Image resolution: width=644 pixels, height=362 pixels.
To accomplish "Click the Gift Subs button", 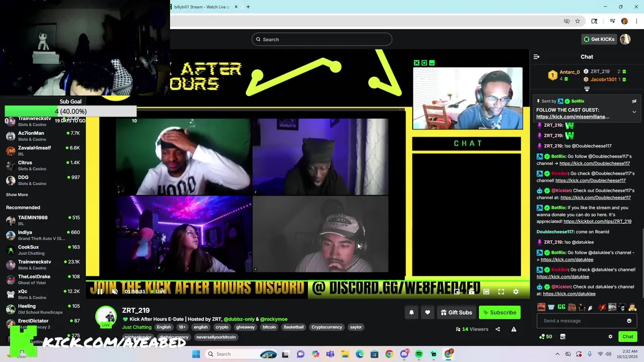I will (456, 313).
